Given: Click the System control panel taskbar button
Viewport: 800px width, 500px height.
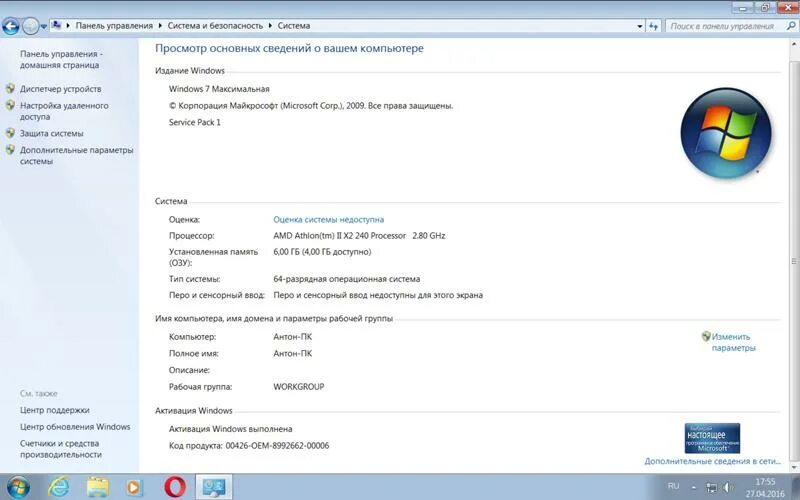Looking at the screenshot, I should click(x=214, y=487).
